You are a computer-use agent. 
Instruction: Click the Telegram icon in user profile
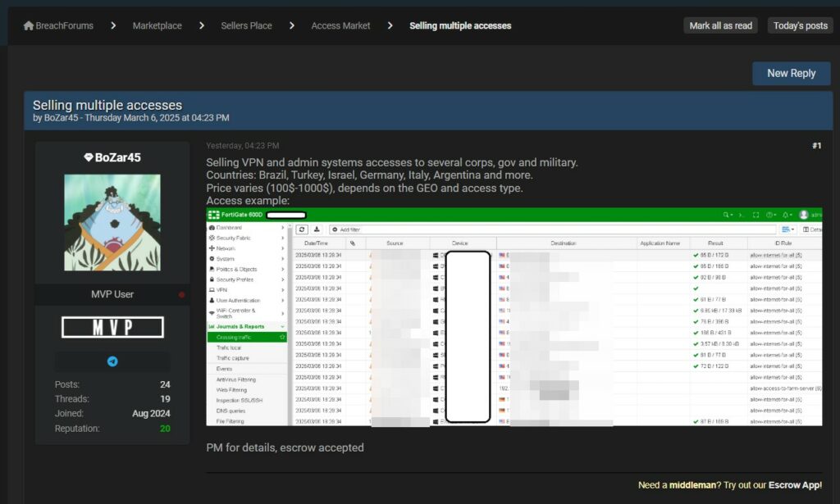[112, 361]
